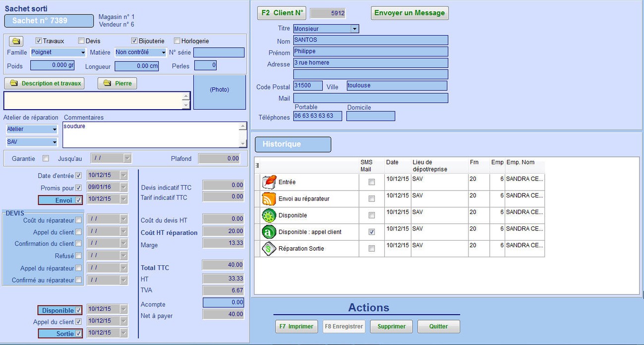Click the Réparation Sortie dollar icon
The height and width of the screenshot is (345, 644).
tap(269, 248)
